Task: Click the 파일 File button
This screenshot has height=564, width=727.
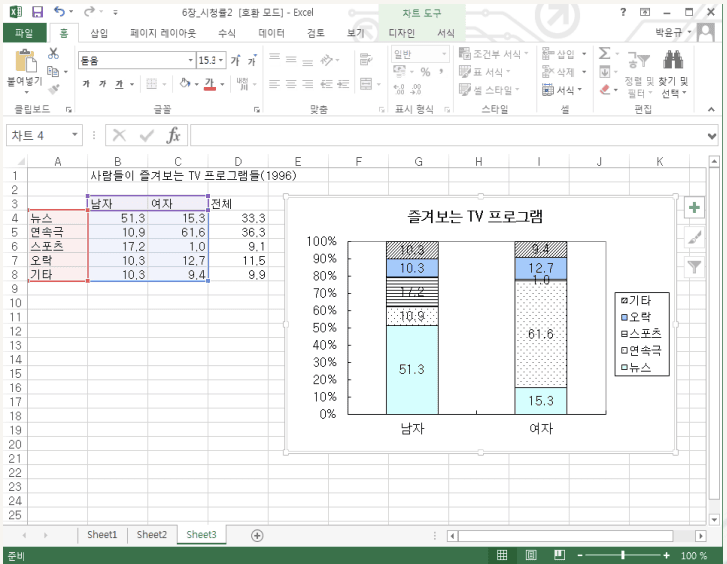Action: tap(23, 33)
